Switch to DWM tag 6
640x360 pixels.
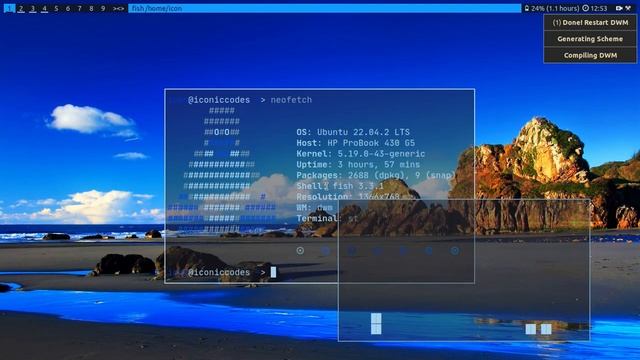(68, 8)
